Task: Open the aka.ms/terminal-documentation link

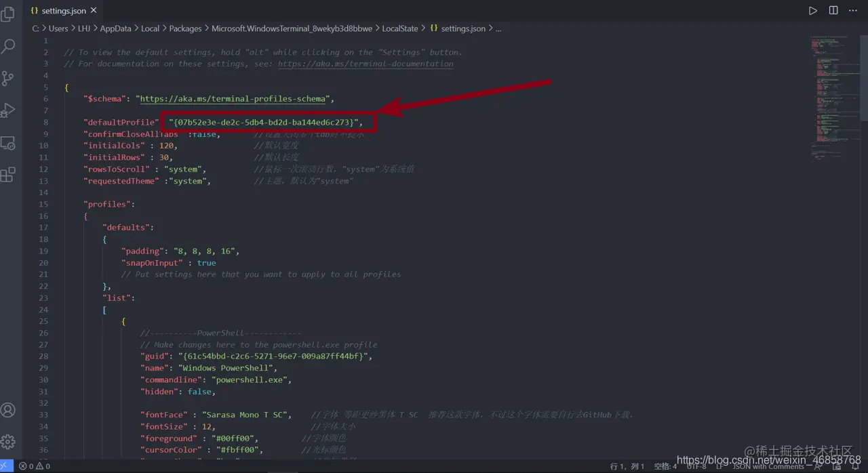Action: tap(366, 64)
